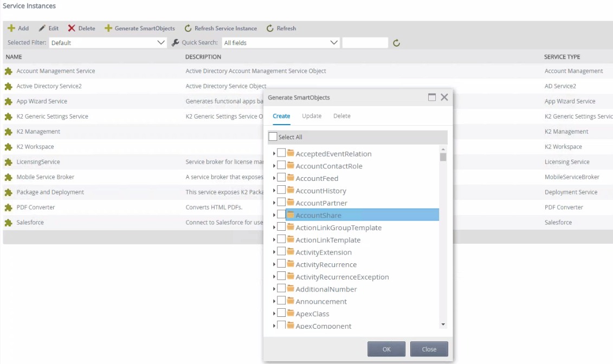The height and width of the screenshot is (364, 613).
Task: Switch to the Update tab
Action: point(312,116)
